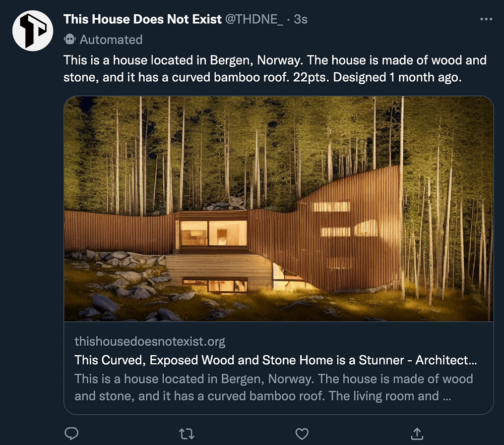Screen dimensions: 504x445
Task: Open the house image thumbnail
Action: 279,209
